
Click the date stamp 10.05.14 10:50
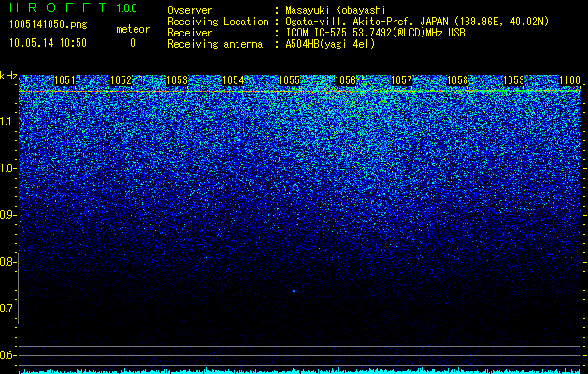click(48, 43)
